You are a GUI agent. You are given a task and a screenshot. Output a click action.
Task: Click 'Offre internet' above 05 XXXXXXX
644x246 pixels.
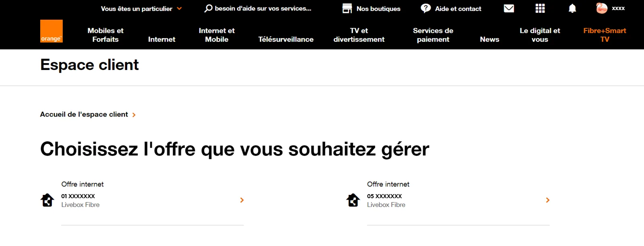click(x=388, y=184)
